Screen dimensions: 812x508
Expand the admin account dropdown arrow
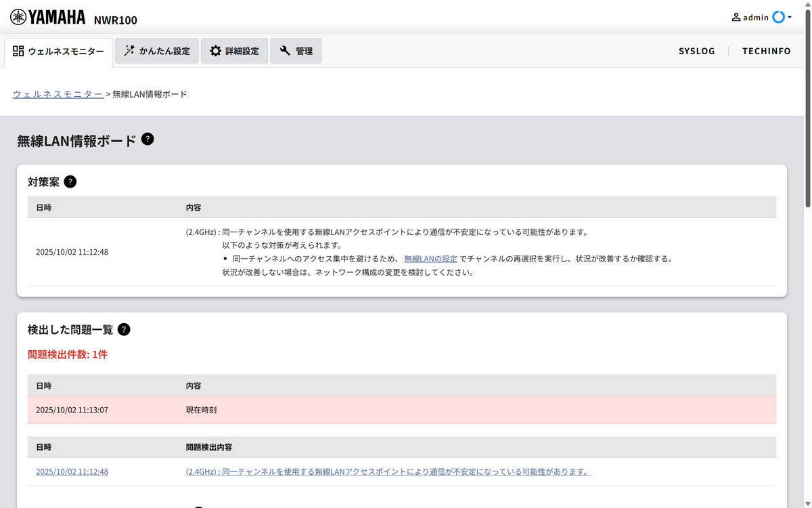point(790,18)
